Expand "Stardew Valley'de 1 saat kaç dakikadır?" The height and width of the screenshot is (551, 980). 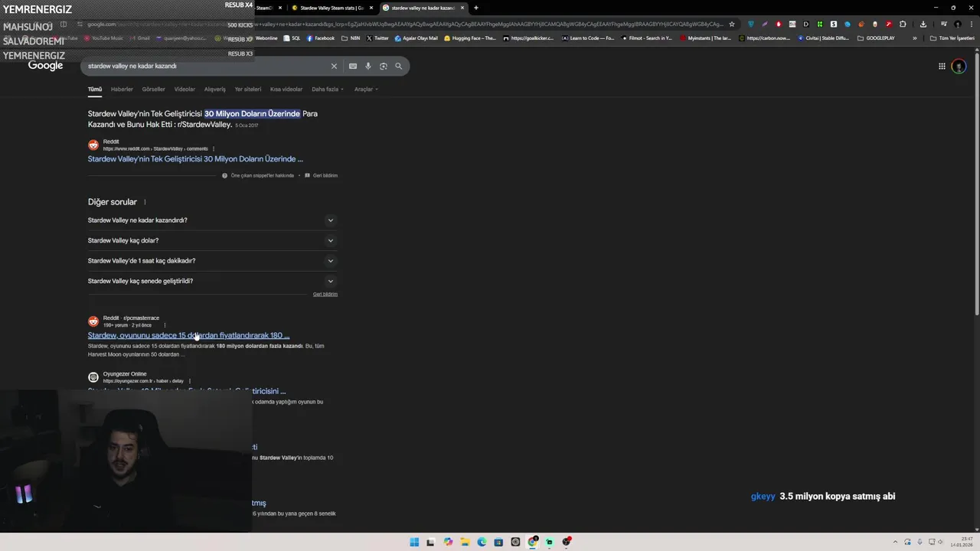(212, 261)
